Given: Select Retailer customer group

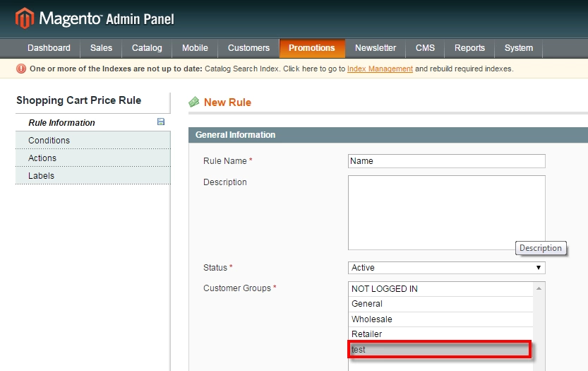Looking at the screenshot, I should click(440, 334).
